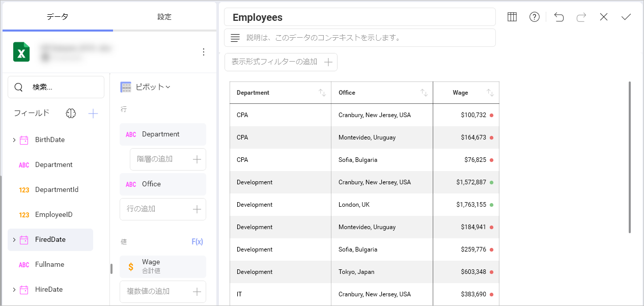Select the EmployeeID field
Screen dimensions: 644x306
pos(50,215)
